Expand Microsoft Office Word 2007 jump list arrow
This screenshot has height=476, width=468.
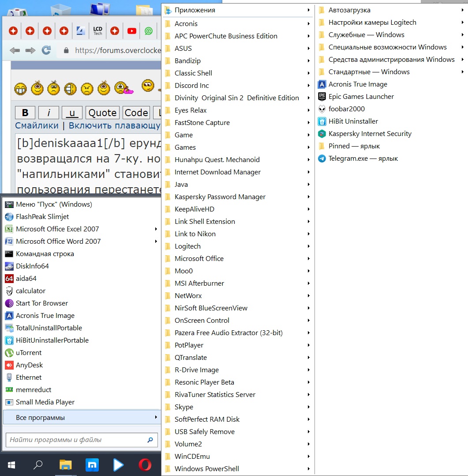pyautogui.click(x=156, y=242)
